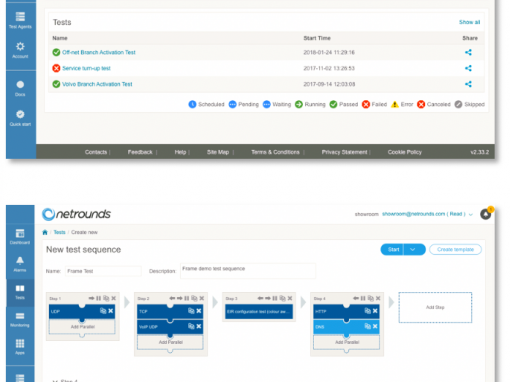The width and height of the screenshot is (510, 382).
Task: Go to Tests breadcrumb link
Action: click(x=59, y=232)
